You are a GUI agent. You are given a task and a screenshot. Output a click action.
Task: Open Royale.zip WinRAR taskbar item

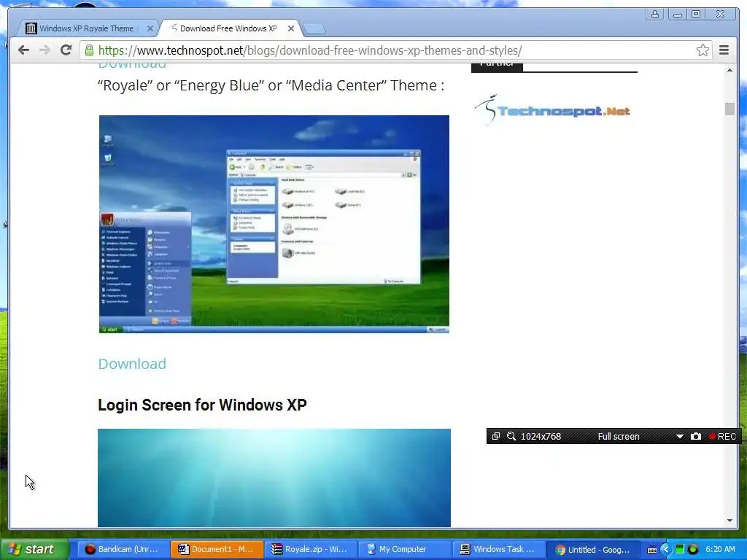[x=311, y=550]
